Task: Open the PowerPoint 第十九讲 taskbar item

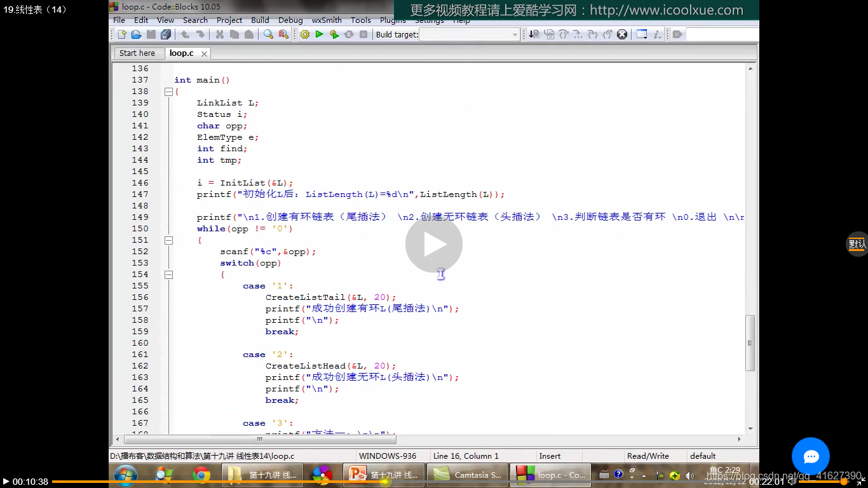Action: [x=383, y=475]
